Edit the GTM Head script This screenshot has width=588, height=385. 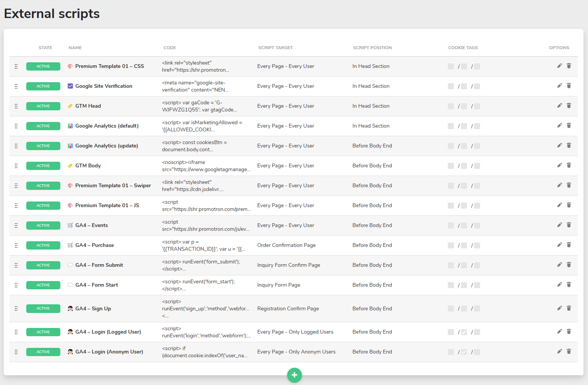click(560, 105)
